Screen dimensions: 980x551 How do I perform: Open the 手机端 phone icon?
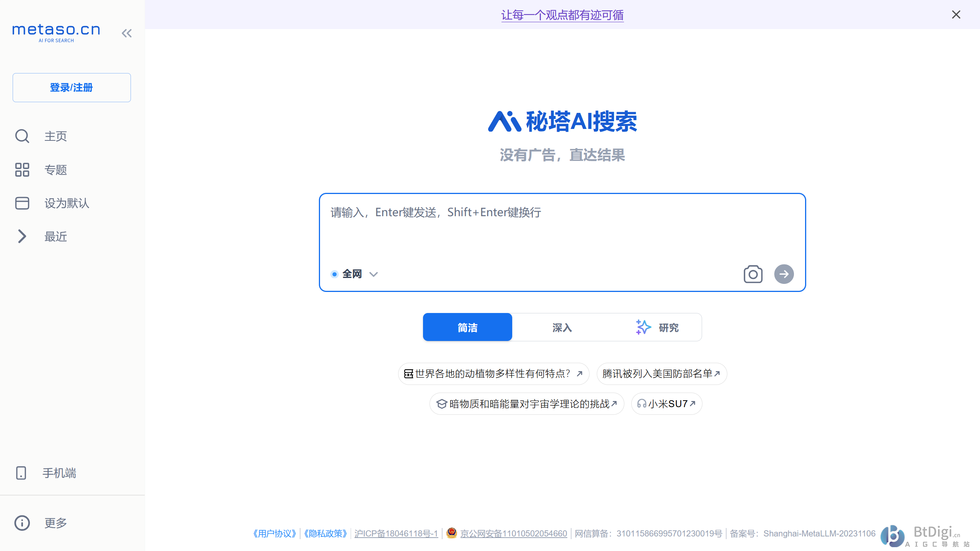pos(21,473)
